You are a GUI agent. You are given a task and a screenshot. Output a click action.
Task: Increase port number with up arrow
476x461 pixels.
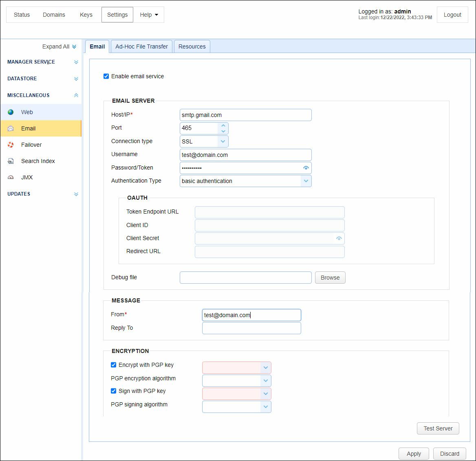coord(223,126)
